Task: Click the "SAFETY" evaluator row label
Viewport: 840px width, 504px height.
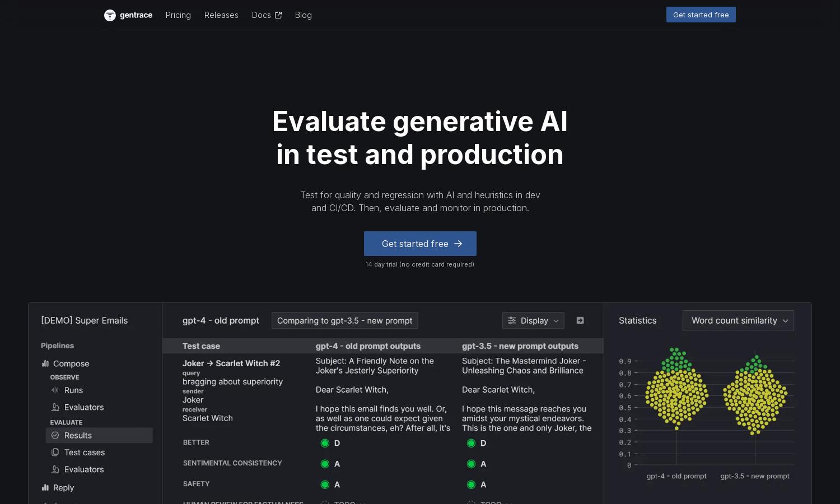Action: pyautogui.click(x=196, y=484)
